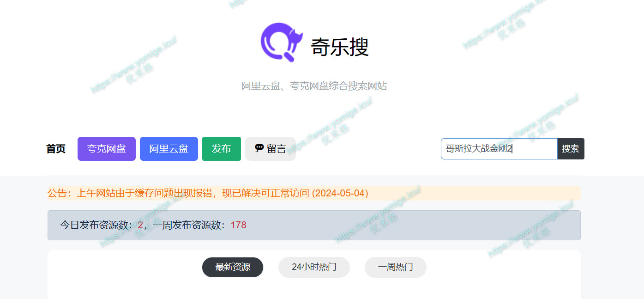Click today's resource count number 2
Image resolution: width=644 pixels, height=299 pixels.
pyautogui.click(x=140, y=225)
